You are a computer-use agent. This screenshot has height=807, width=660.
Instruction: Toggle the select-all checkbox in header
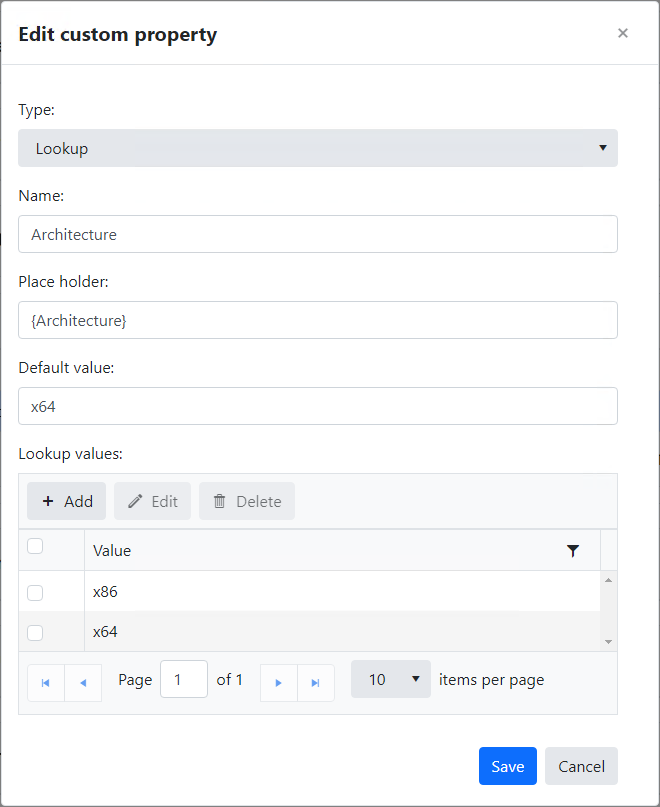pos(35,546)
